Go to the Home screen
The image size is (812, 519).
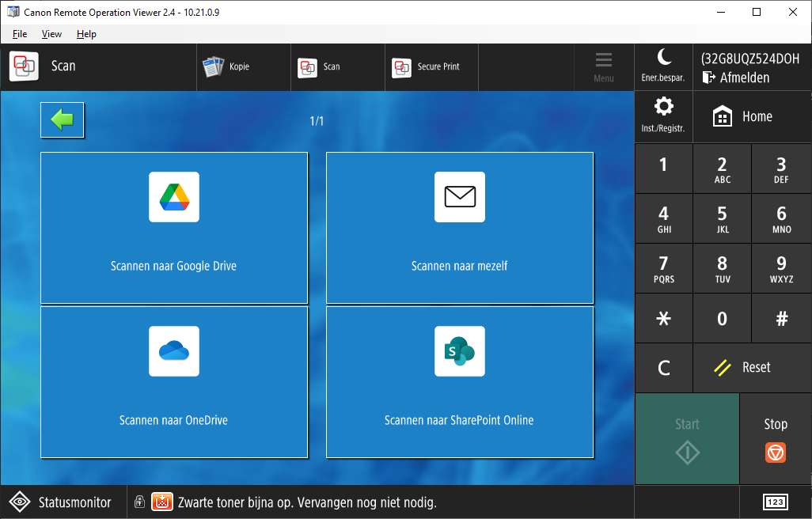(x=753, y=116)
